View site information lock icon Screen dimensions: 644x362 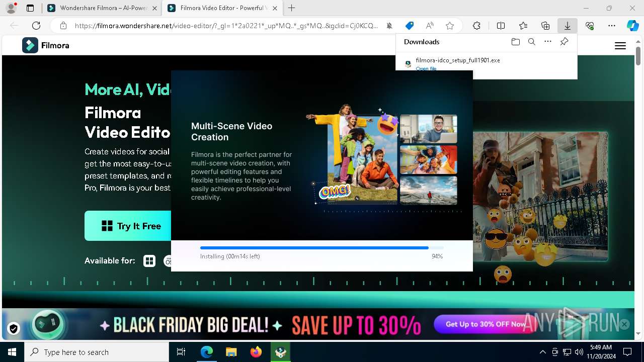click(x=63, y=26)
